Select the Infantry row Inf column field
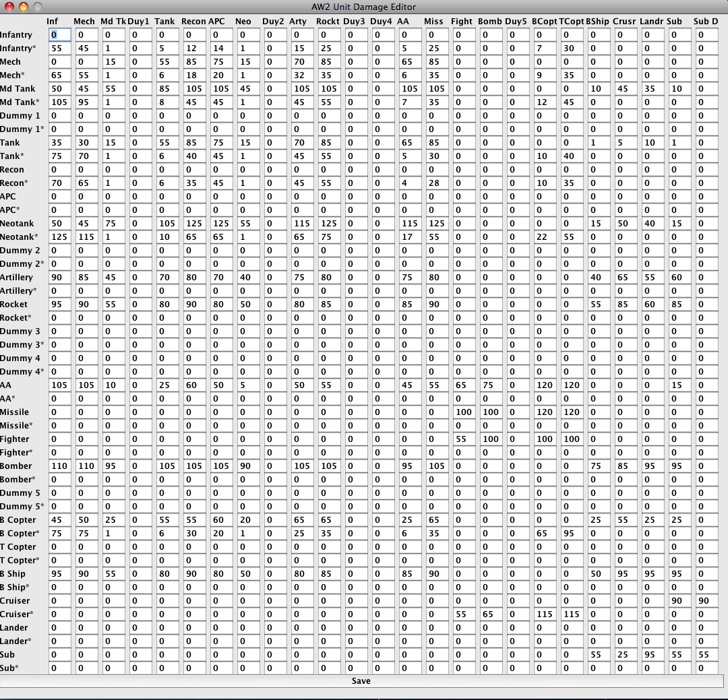The height and width of the screenshot is (700, 728). [x=59, y=35]
